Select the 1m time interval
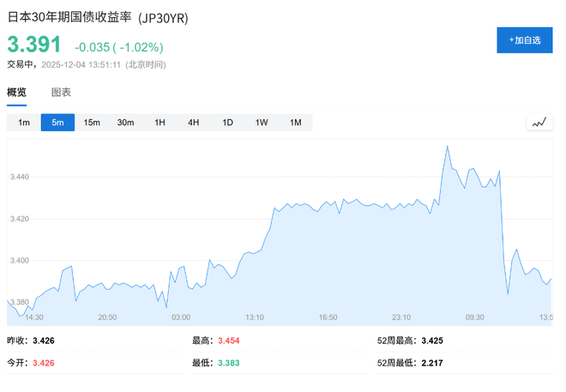 (24, 123)
